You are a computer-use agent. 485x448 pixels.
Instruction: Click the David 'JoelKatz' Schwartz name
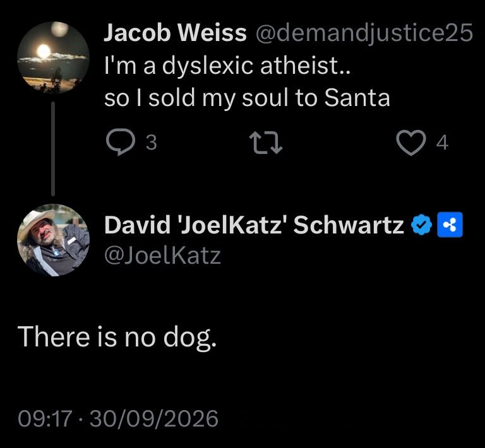click(254, 225)
